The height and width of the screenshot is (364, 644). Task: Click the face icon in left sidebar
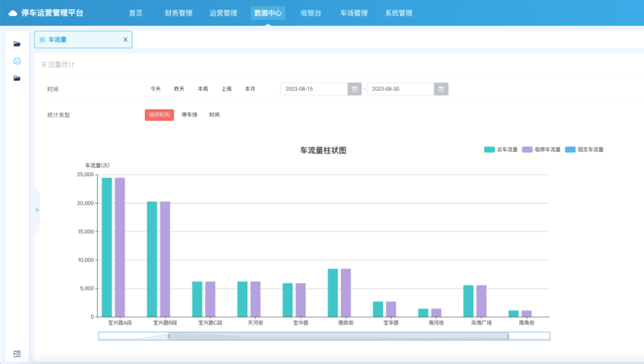[17, 61]
